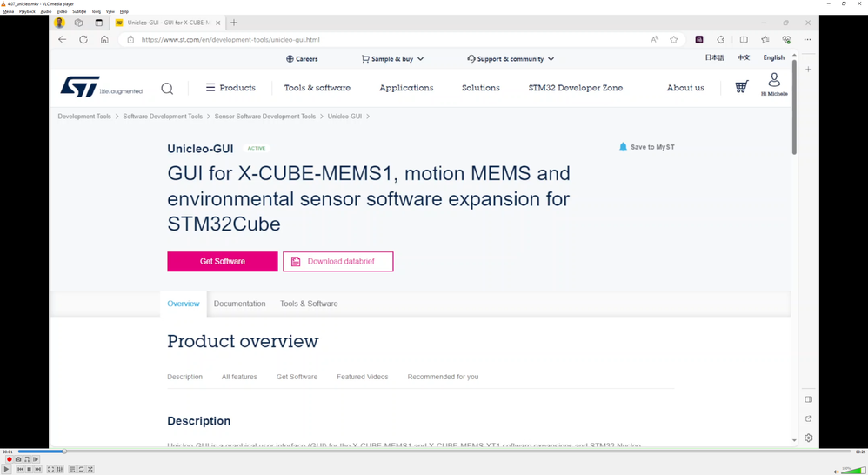Toggle the VLC playlist view
Viewport: 868px width, 475px height.
(x=72, y=469)
